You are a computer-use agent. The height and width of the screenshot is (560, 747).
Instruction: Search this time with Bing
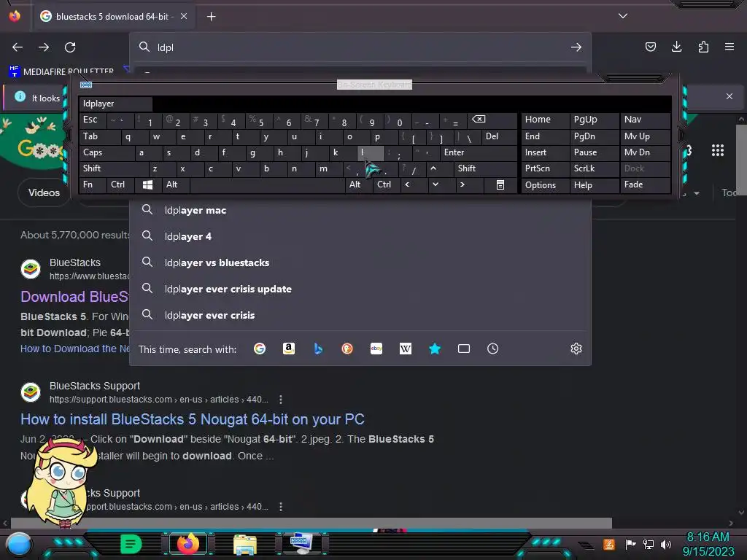coord(318,349)
